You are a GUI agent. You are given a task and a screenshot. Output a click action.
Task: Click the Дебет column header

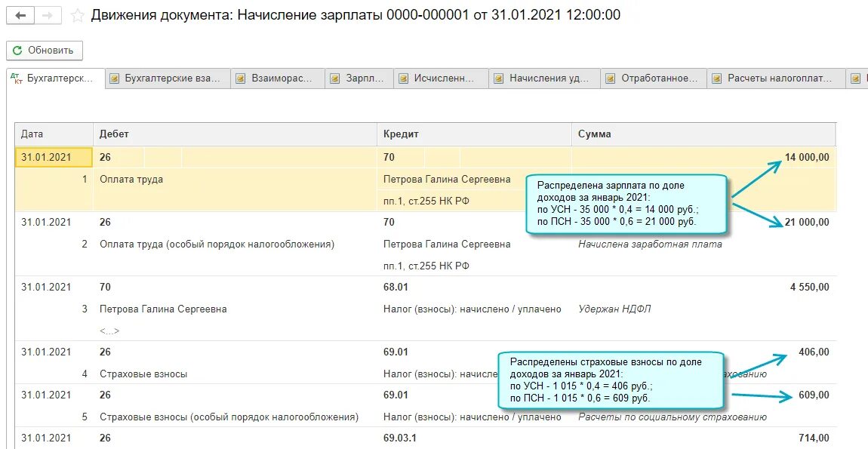click(x=235, y=134)
